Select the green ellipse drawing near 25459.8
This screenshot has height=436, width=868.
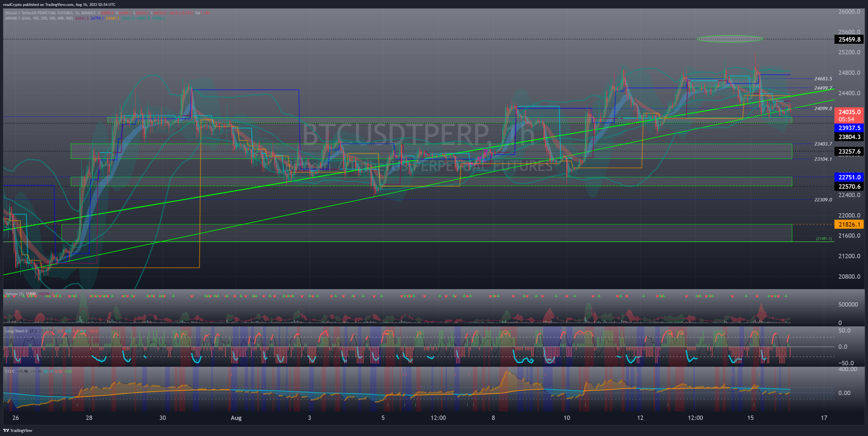coord(730,39)
